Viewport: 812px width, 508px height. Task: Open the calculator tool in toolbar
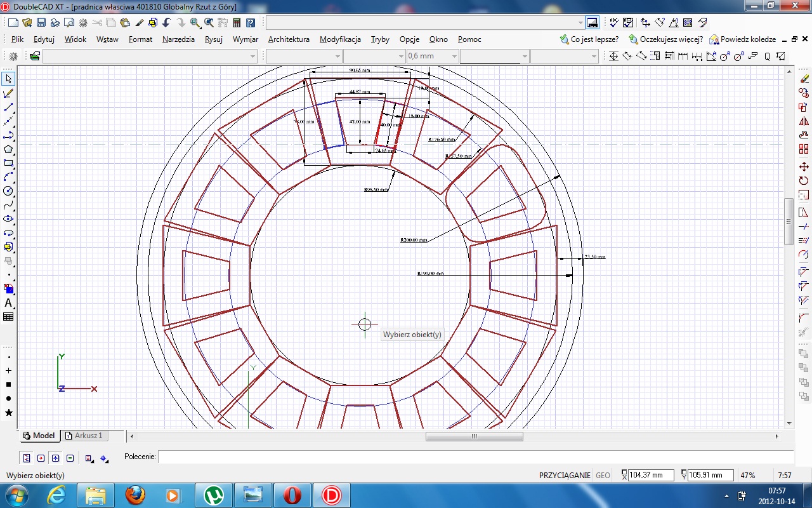(x=237, y=23)
